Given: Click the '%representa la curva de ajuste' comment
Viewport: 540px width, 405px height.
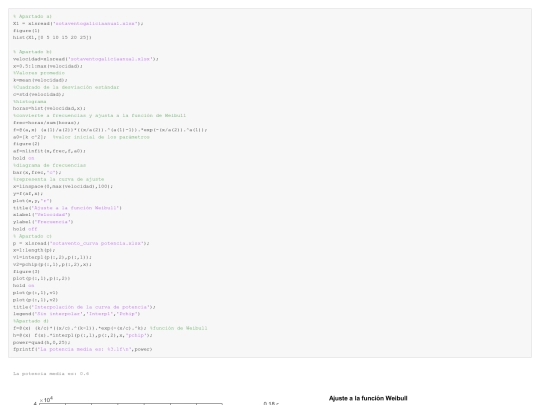Looking at the screenshot, I should pyautogui.click(x=58, y=179).
